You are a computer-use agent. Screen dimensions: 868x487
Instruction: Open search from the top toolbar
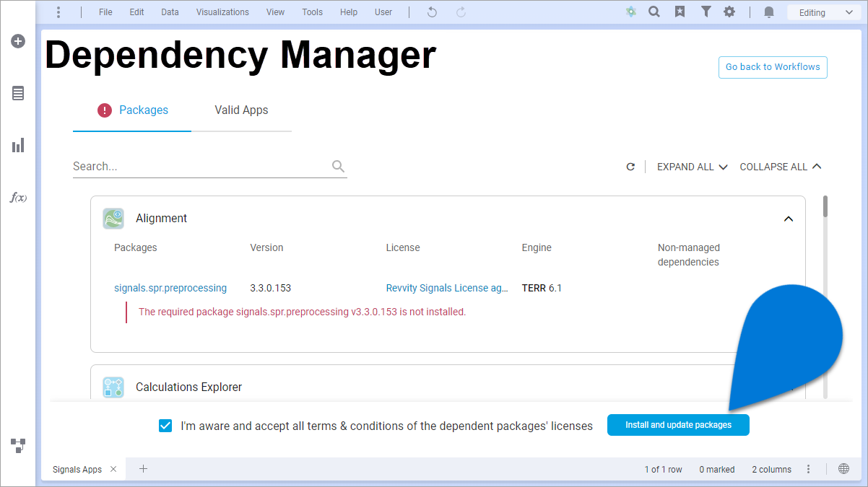tap(654, 12)
